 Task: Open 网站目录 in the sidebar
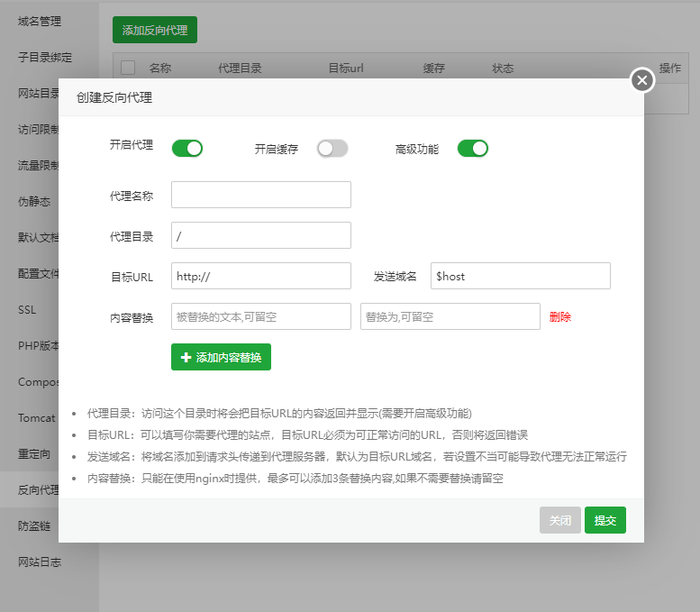click(39, 94)
